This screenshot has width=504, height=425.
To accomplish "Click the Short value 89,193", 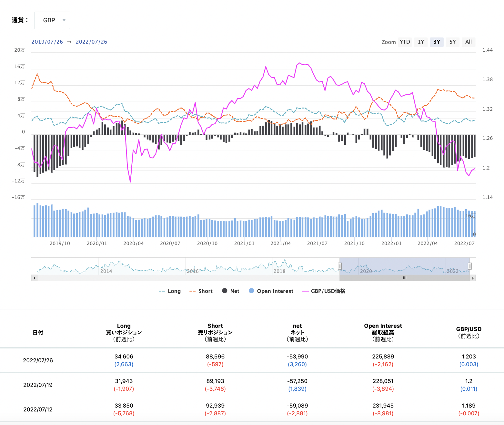I will tap(215, 381).
